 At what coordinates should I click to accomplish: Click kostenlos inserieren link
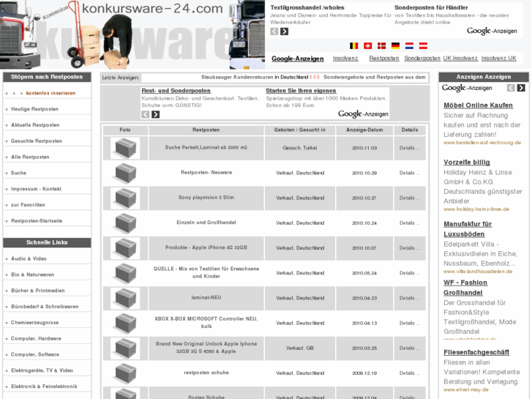[x=50, y=93]
